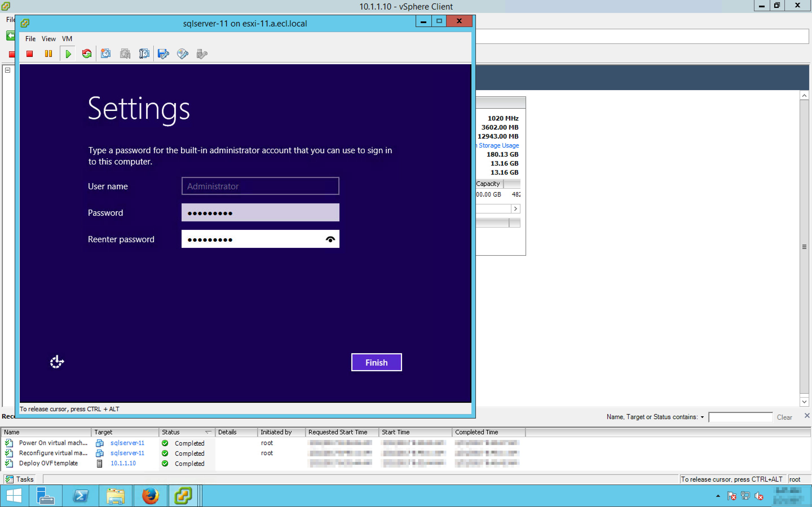Open Snapshot Manager toolbar icon
Viewport: 812px width, 507px height.
[144, 54]
